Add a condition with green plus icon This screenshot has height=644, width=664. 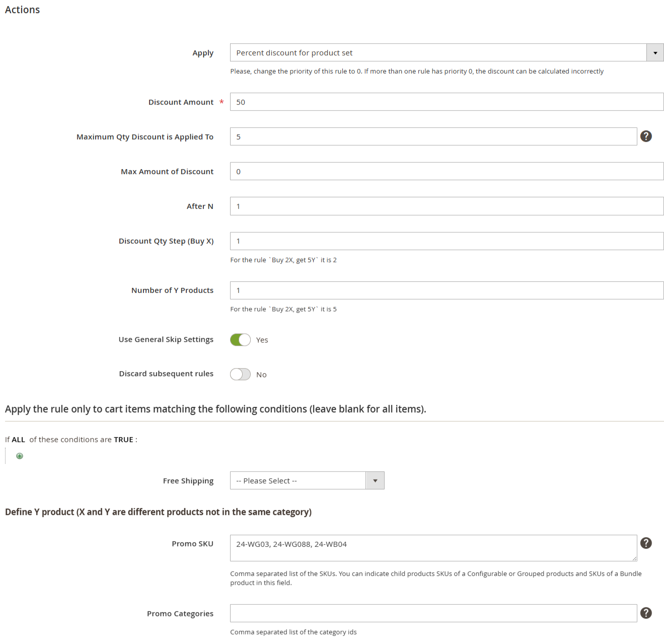pos(20,456)
